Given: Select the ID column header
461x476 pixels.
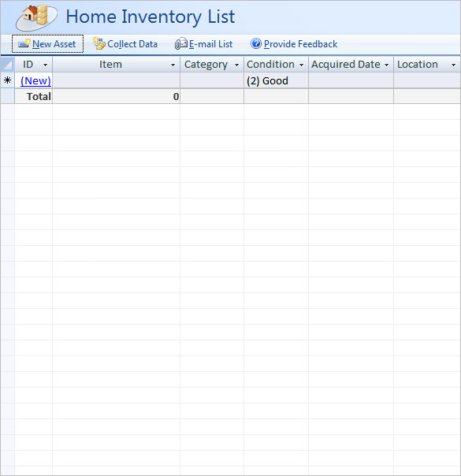Looking at the screenshot, I should click(33, 65).
